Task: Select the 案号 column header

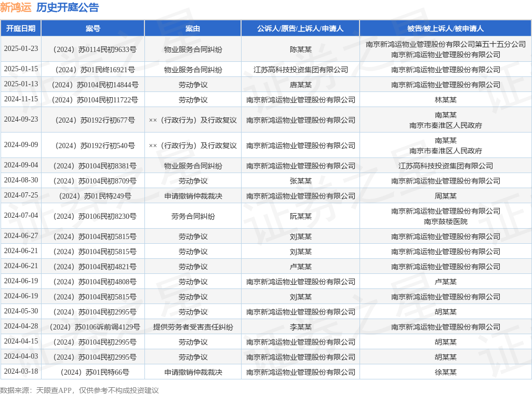Action: (x=92, y=29)
